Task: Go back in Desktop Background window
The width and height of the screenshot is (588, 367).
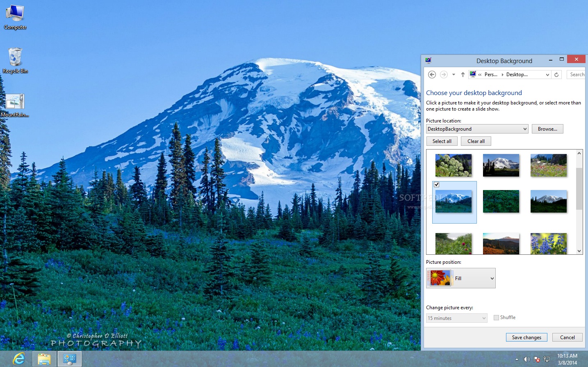Action: coord(432,75)
